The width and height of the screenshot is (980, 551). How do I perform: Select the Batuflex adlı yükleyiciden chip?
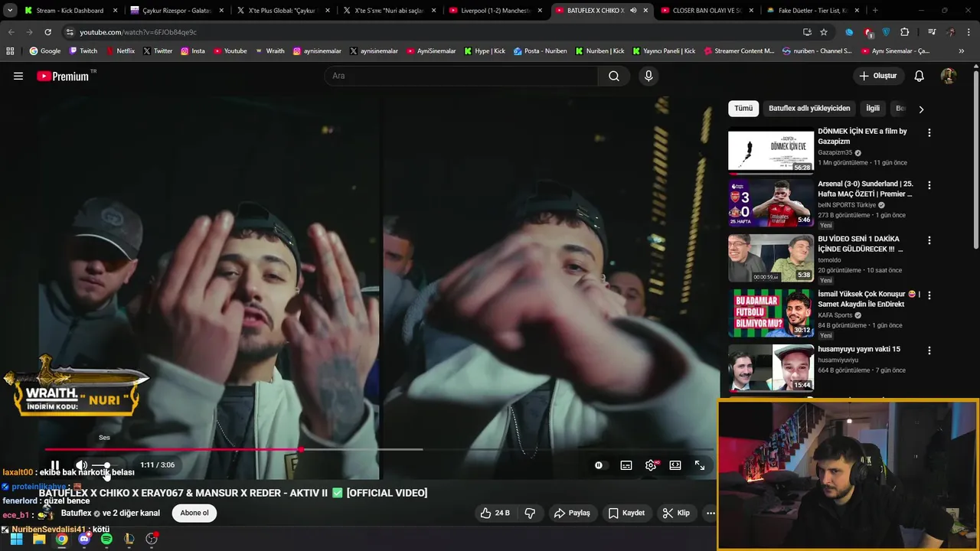click(x=809, y=108)
